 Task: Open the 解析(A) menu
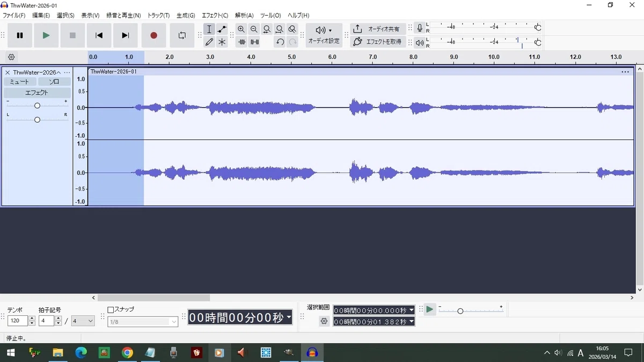click(244, 16)
